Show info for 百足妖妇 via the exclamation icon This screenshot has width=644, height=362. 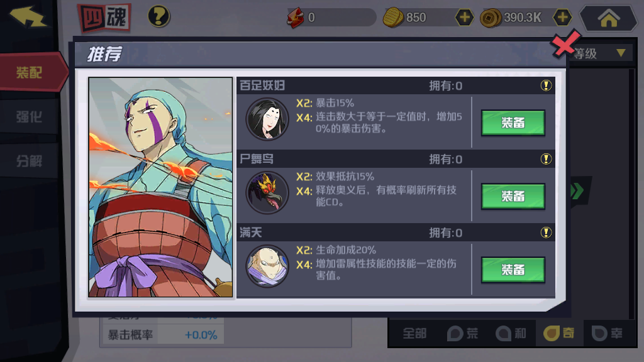point(546,85)
